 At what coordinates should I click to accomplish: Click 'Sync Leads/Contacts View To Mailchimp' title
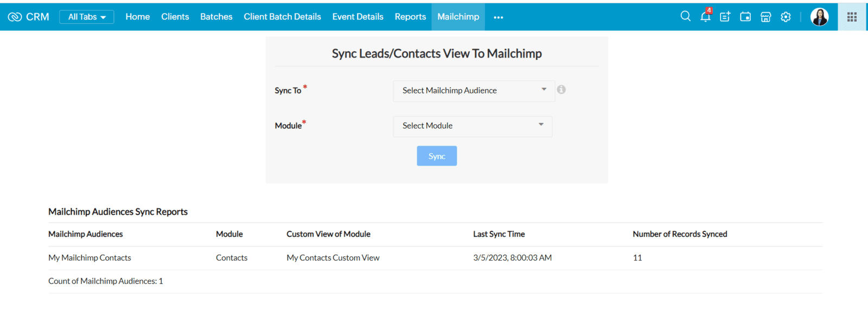coord(437,54)
